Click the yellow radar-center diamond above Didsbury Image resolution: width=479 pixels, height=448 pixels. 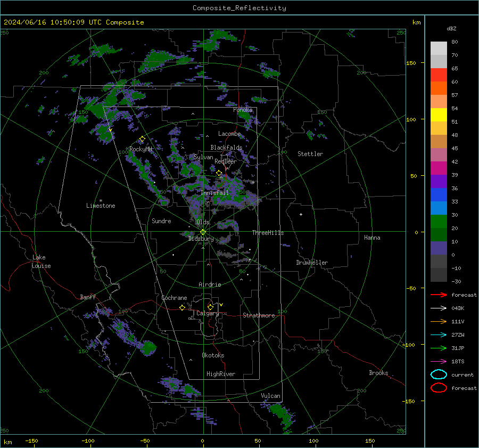(203, 232)
